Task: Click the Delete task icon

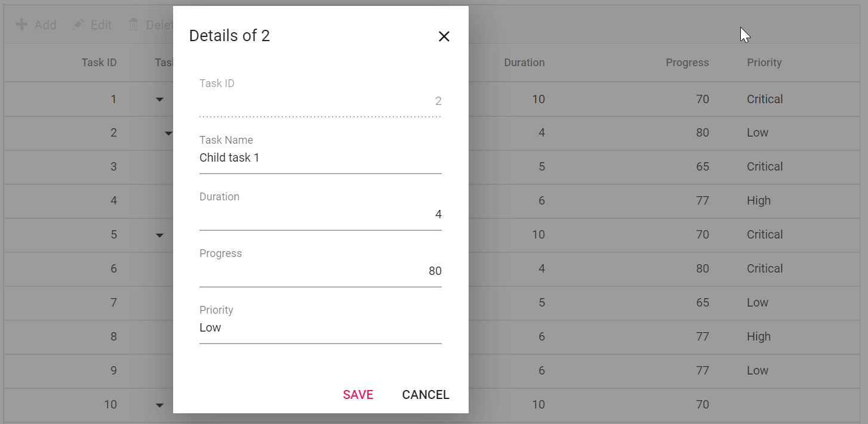Action: point(134,24)
